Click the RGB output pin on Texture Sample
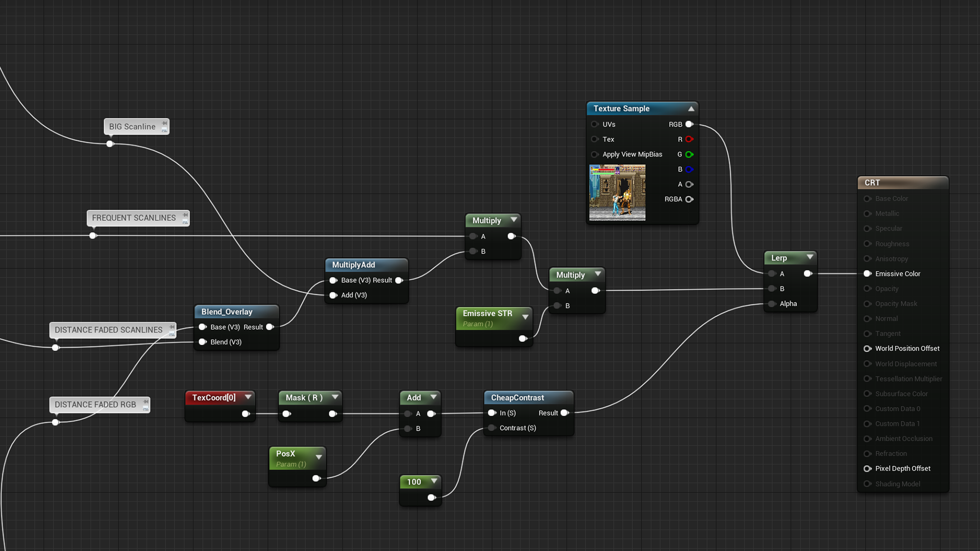Viewport: 980px width, 551px height. 689,124
